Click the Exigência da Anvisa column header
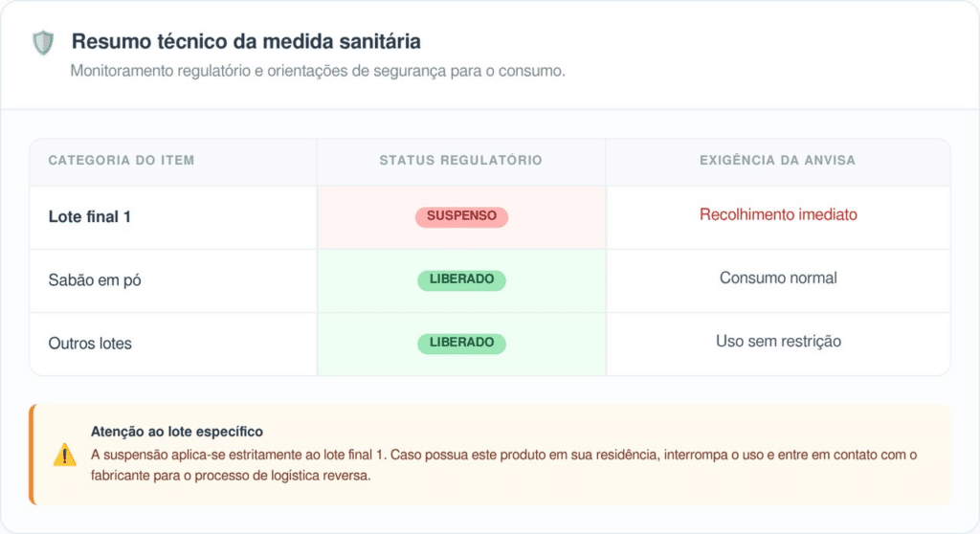The height and width of the screenshot is (534, 980). [777, 160]
